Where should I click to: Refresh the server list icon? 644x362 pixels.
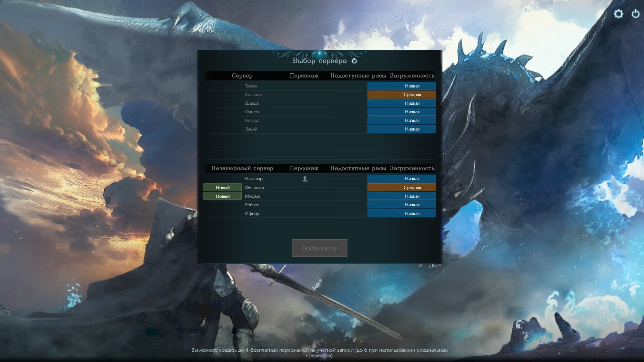(354, 61)
